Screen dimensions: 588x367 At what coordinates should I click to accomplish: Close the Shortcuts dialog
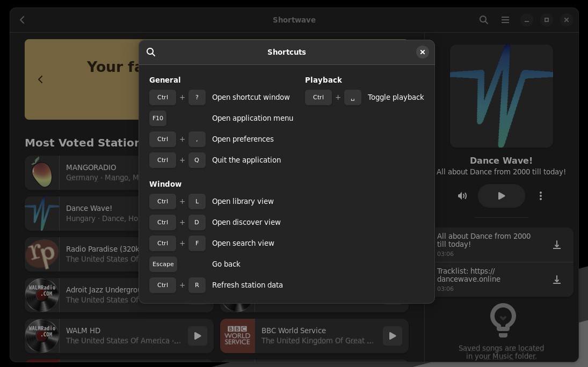click(422, 52)
